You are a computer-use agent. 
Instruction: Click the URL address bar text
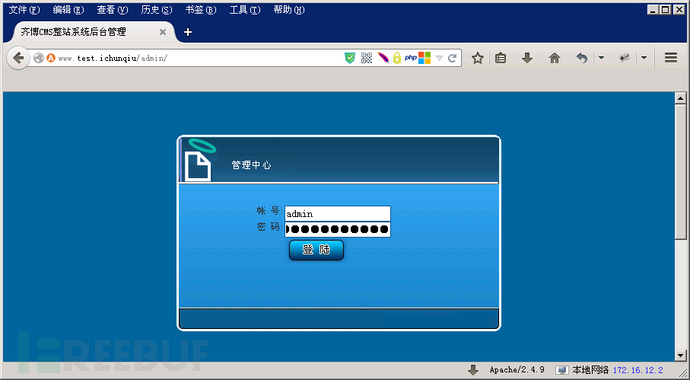(113, 58)
